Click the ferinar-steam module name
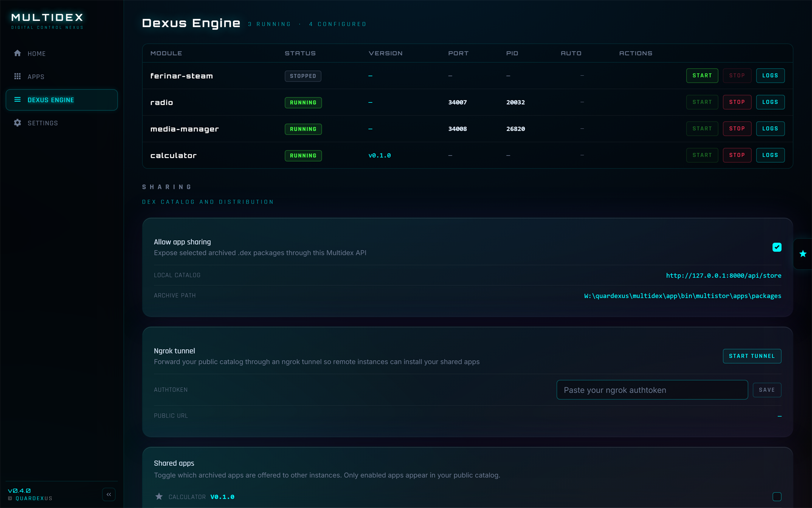This screenshot has width=812, height=508. 182,76
